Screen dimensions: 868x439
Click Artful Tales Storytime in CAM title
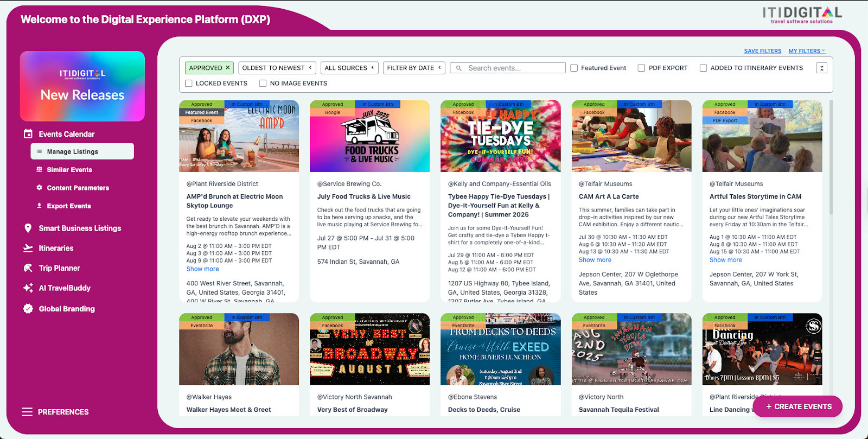(755, 196)
